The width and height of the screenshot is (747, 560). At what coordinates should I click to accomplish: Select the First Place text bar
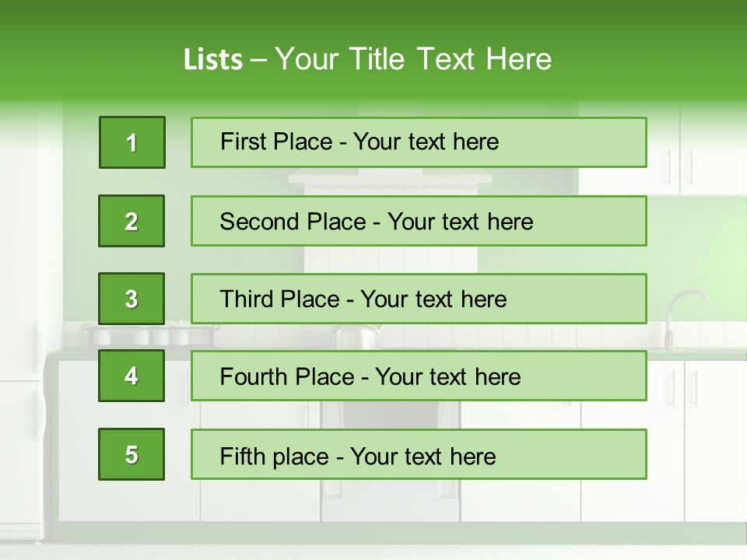(x=419, y=142)
